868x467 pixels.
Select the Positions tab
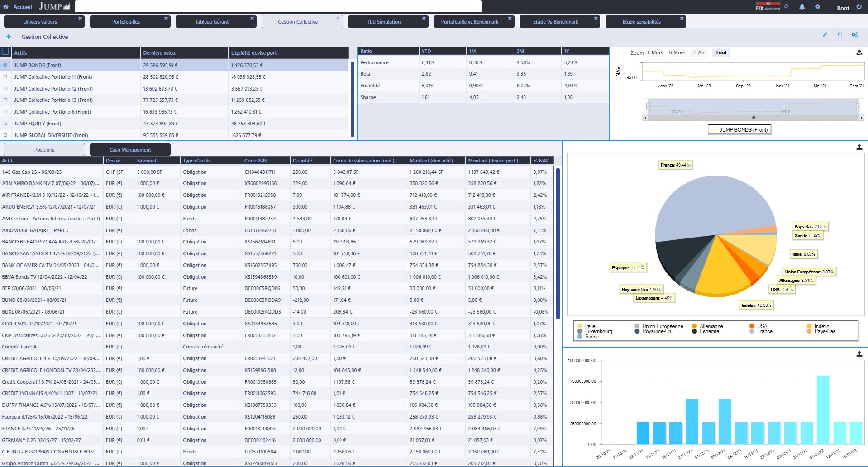(x=44, y=150)
